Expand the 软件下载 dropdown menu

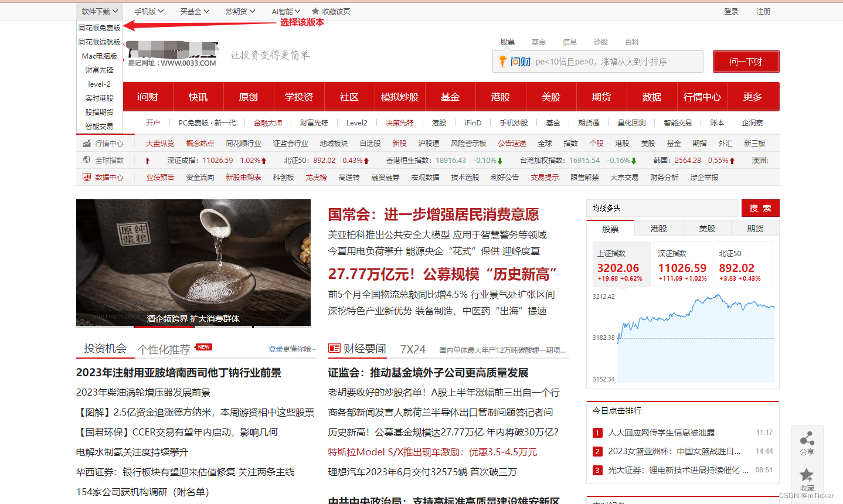click(100, 11)
